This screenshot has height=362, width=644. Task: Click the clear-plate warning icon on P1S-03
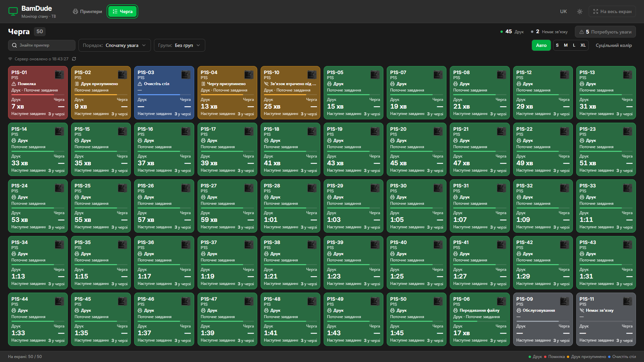click(140, 84)
